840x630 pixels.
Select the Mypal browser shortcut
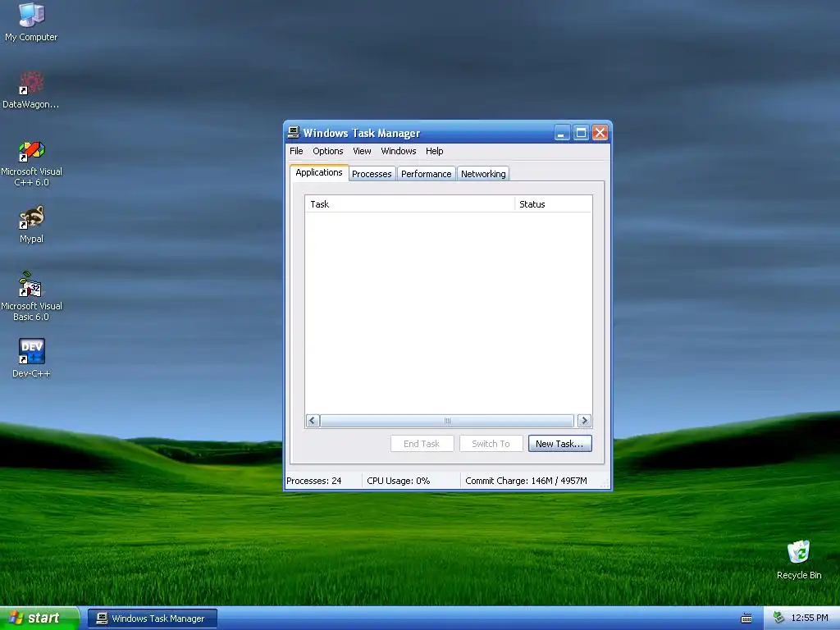(x=31, y=224)
